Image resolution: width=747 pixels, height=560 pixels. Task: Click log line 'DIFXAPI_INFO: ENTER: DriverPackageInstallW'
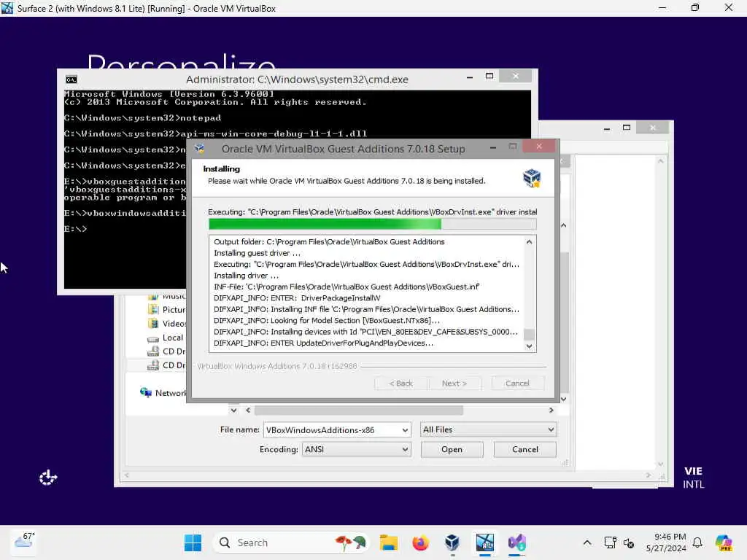pos(297,298)
